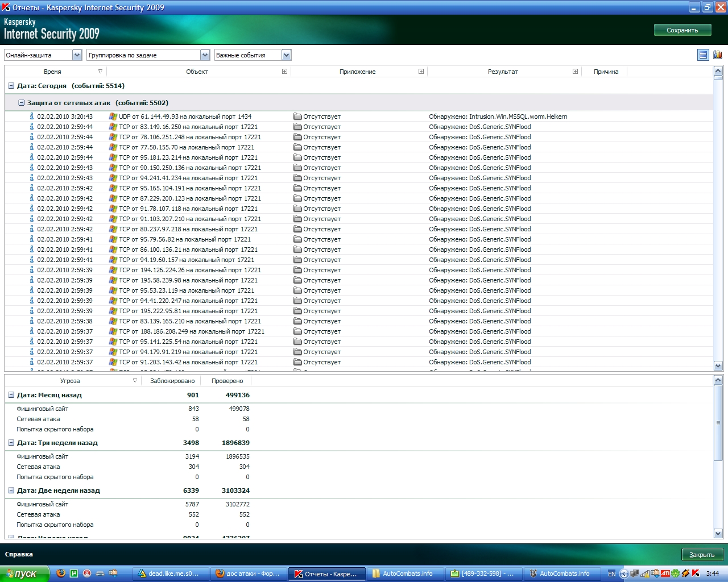
Task: Switch to the chart view icon
Action: (718, 55)
